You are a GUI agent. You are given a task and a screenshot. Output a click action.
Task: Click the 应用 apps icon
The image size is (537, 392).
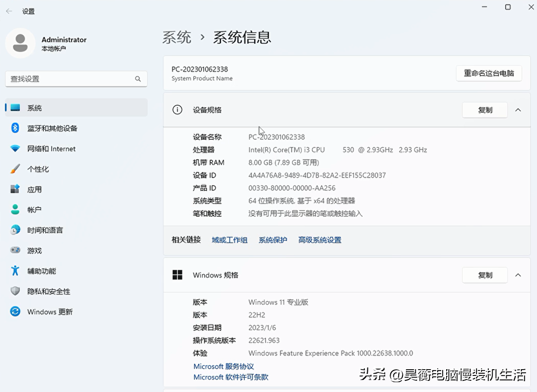pyautogui.click(x=15, y=189)
